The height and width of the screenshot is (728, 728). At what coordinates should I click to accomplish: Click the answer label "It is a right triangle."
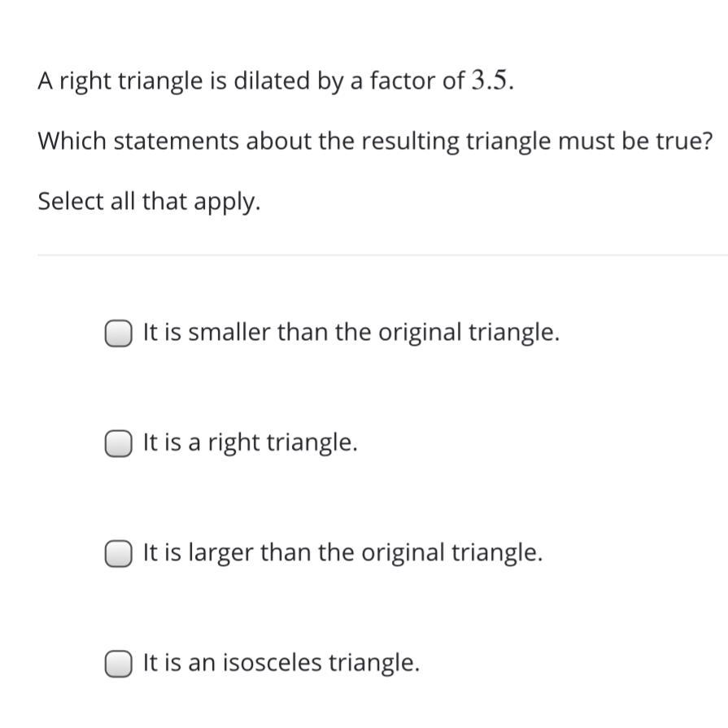(x=251, y=443)
